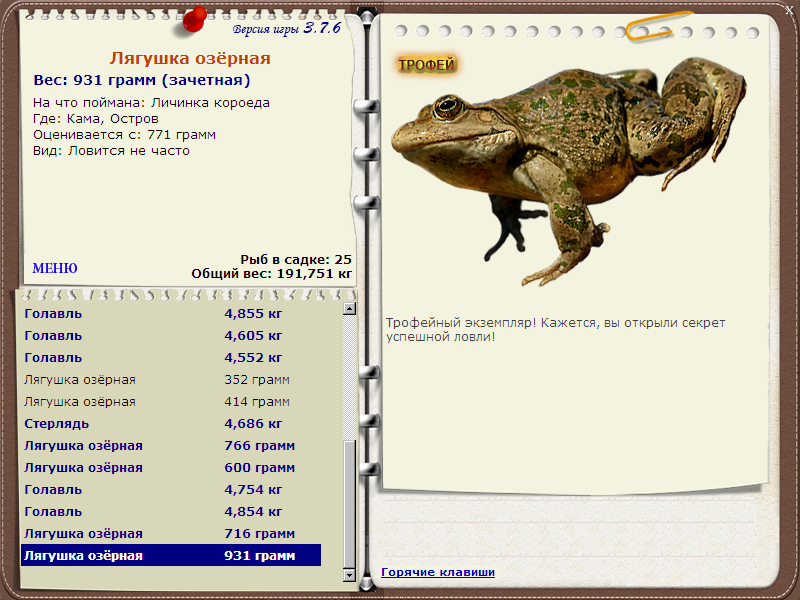800x600 pixels.
Task: Select the Стерлядь 4,686 кг entry
Action: [x=171, y=423]
